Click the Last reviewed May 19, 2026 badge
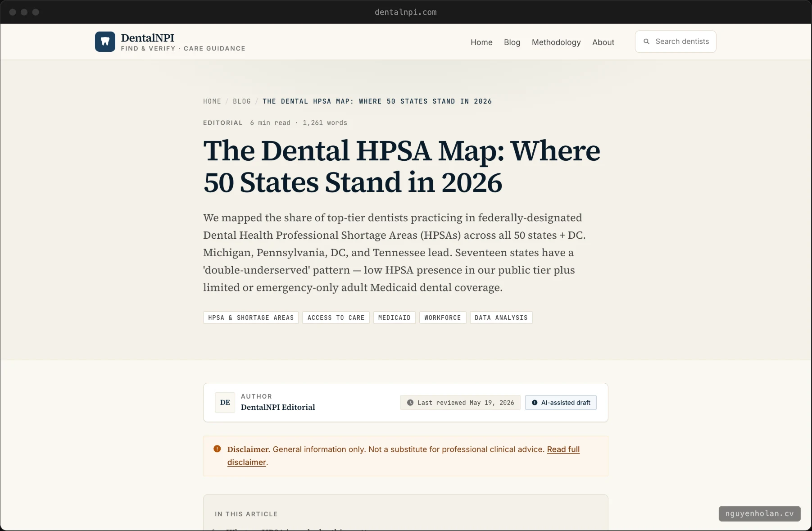812x531 pixels. (460, 403)
